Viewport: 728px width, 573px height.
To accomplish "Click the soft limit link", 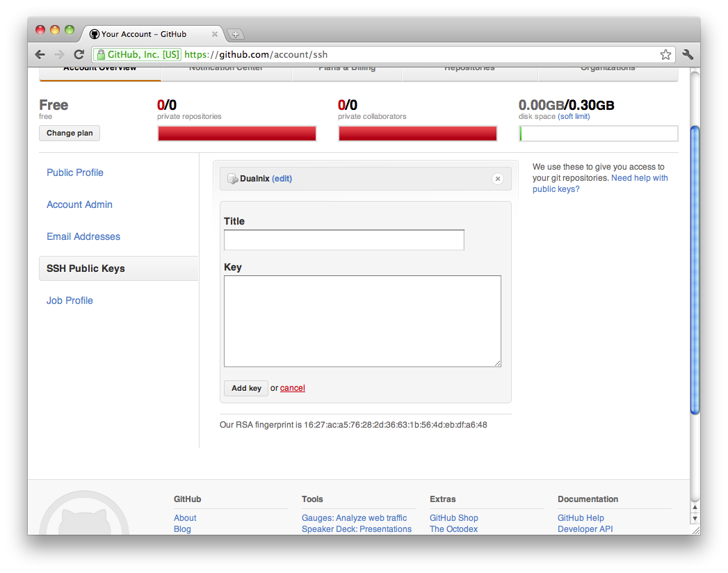I will pyautogui.click(x=574, y=117).
